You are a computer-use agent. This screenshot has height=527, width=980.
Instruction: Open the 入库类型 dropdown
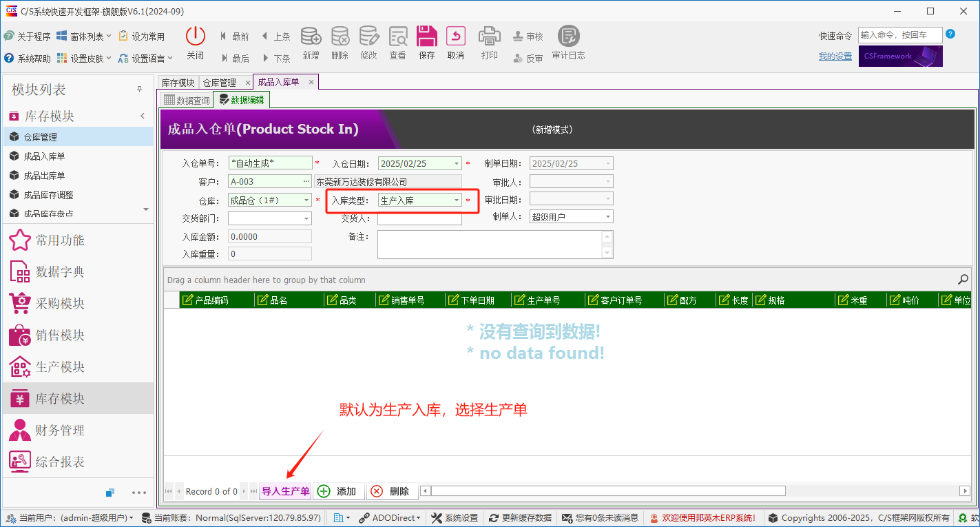pyautogui.click(x=456, y=200)
